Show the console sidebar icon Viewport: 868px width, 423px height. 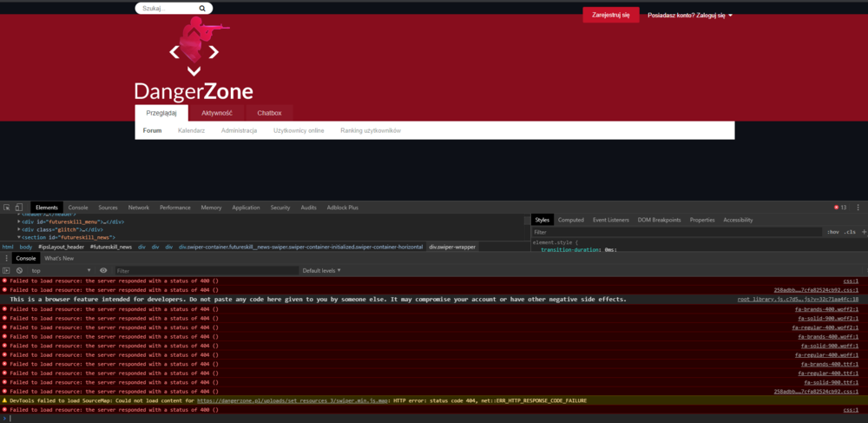click(x=6, y=271)
